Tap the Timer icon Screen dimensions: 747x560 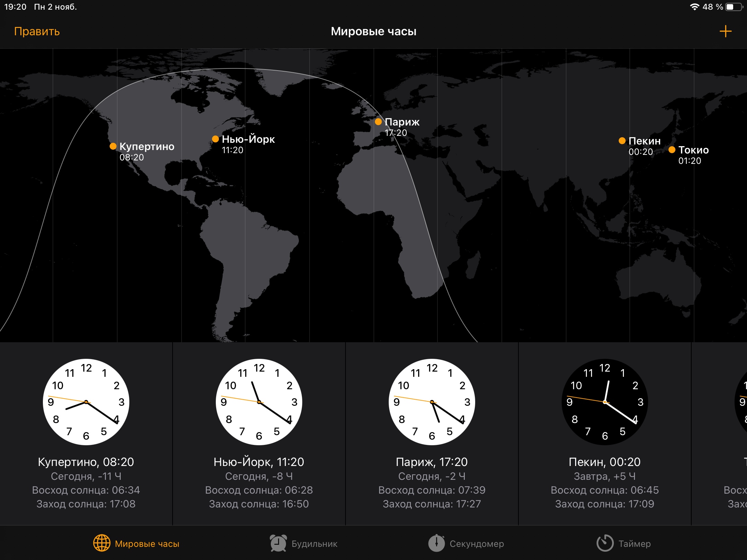(x=605, y=543)
